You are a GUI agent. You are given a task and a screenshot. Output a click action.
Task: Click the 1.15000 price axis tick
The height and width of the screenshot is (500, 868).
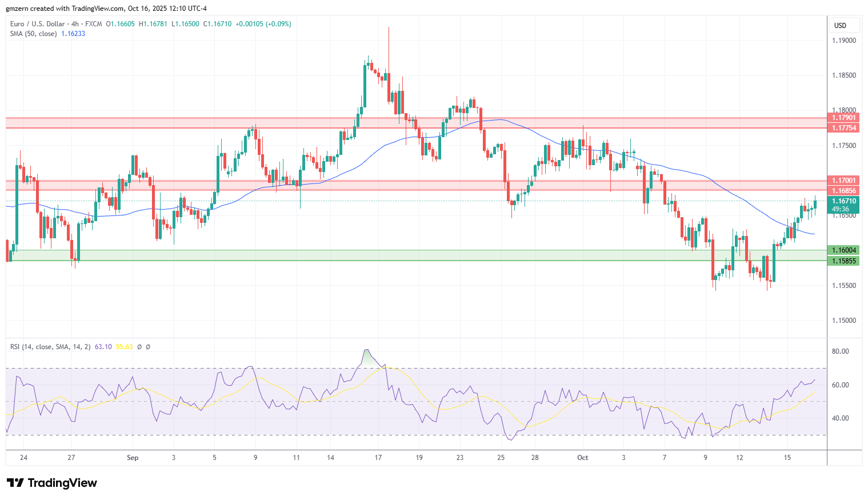tap(844, 321)
